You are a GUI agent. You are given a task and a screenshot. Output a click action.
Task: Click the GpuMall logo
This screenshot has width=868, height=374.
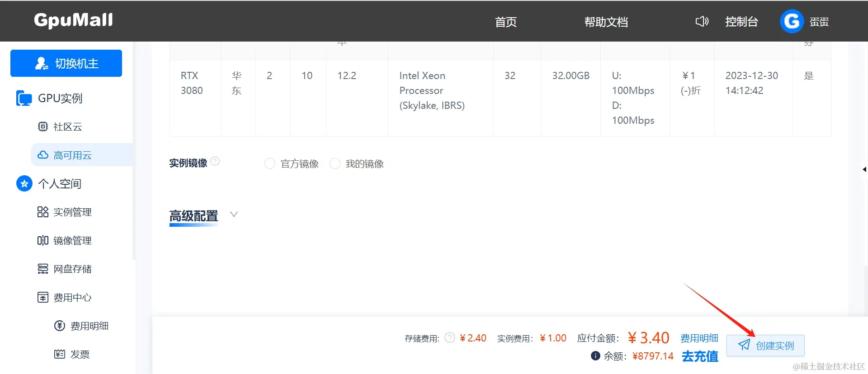[x=74, y=20]
